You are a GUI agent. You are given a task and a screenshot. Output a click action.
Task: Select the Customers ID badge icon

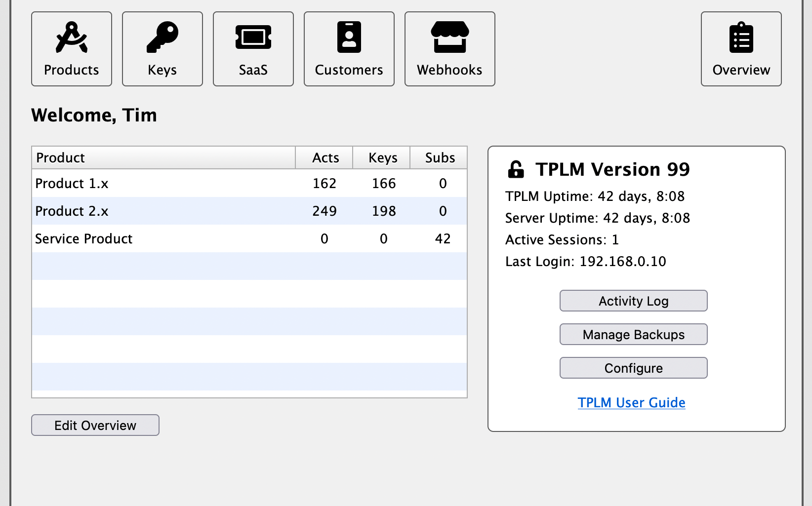[349, 38]
